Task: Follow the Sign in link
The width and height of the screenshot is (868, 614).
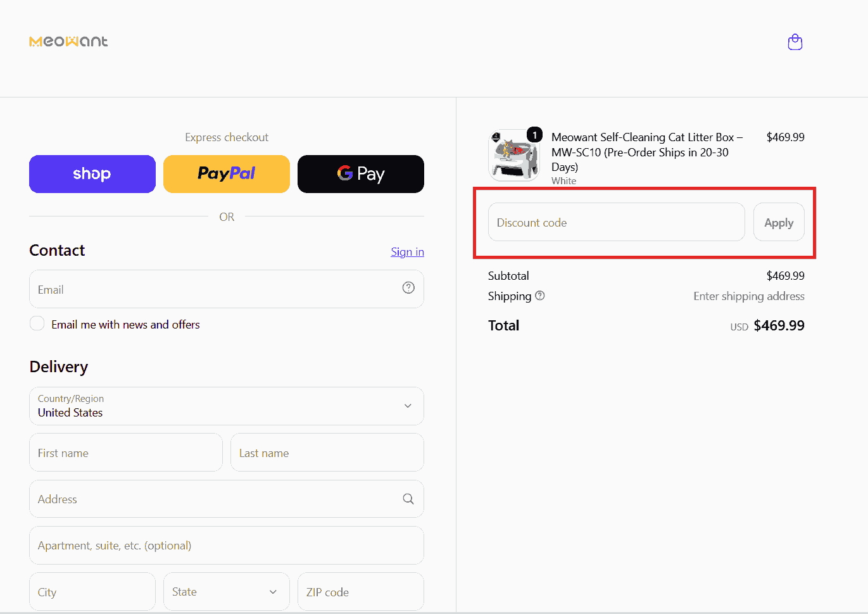Action: tap(408, 252)
